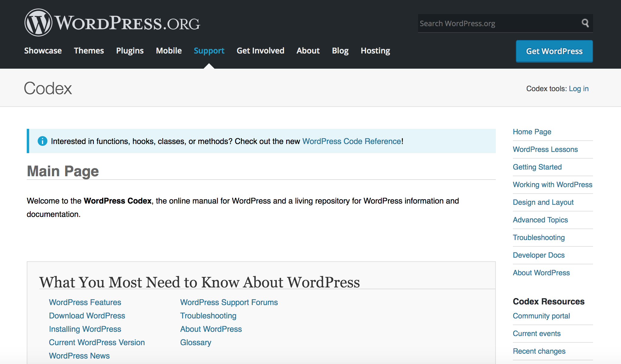
Task: Open the Themes section
Action: tap(89, 51)
